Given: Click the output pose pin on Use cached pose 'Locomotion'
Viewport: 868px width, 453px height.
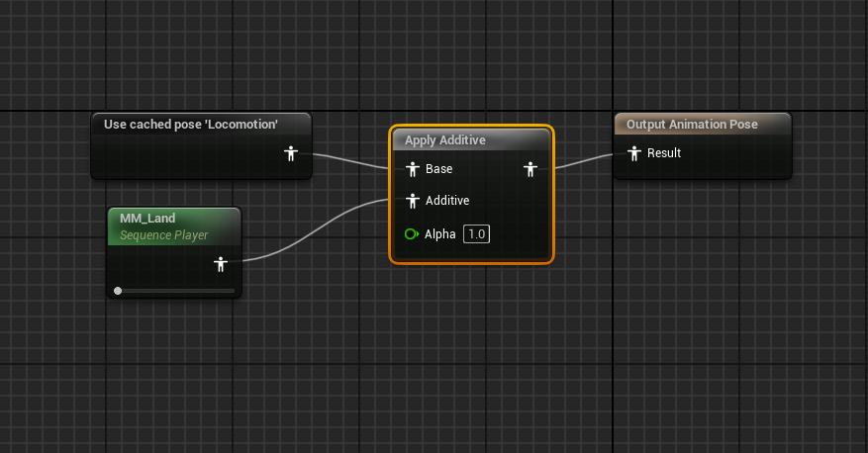Looking at the screenshot, I should [291, 153].
